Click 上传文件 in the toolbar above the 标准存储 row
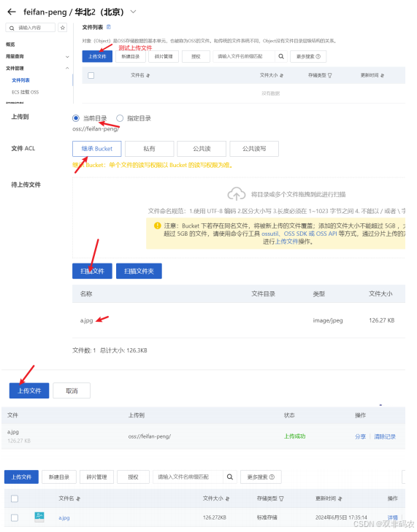Viewport: 417px width, 532px height. [x=21, y=477]
